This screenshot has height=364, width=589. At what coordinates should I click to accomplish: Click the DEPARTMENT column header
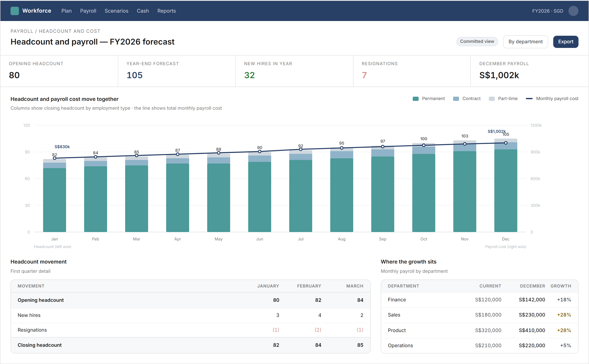[403, 286]
